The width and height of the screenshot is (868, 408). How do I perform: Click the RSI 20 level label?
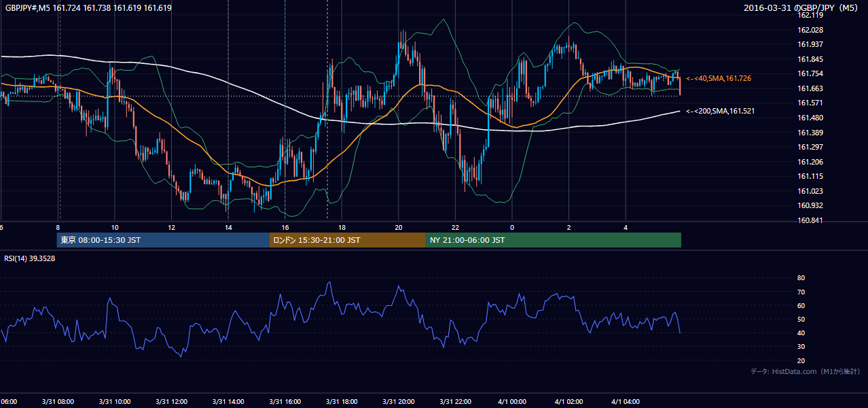point(801,360)
